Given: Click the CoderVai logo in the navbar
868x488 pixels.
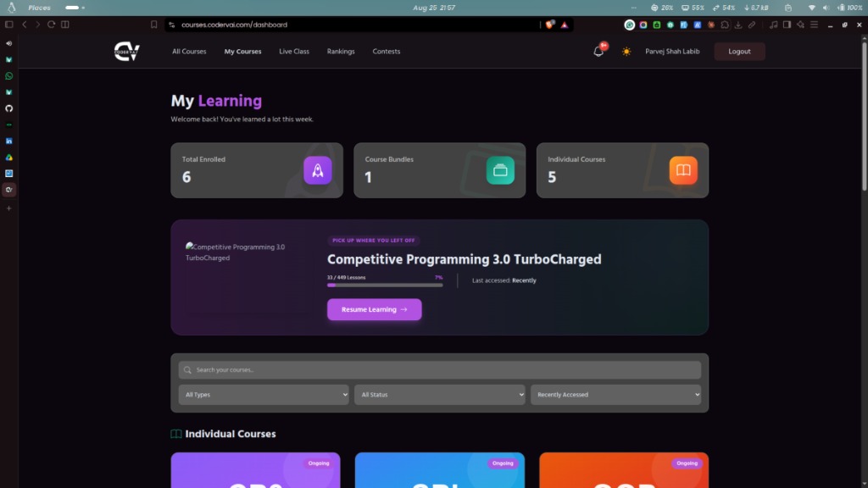Looking at the screenshot, I should coord(127,52).
